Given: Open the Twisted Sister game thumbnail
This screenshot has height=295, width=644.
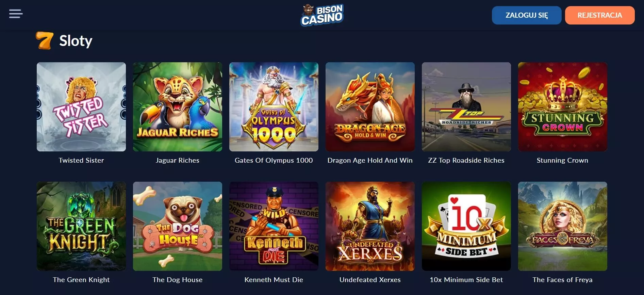Looking at the screenshot, I should pos(81,107).
